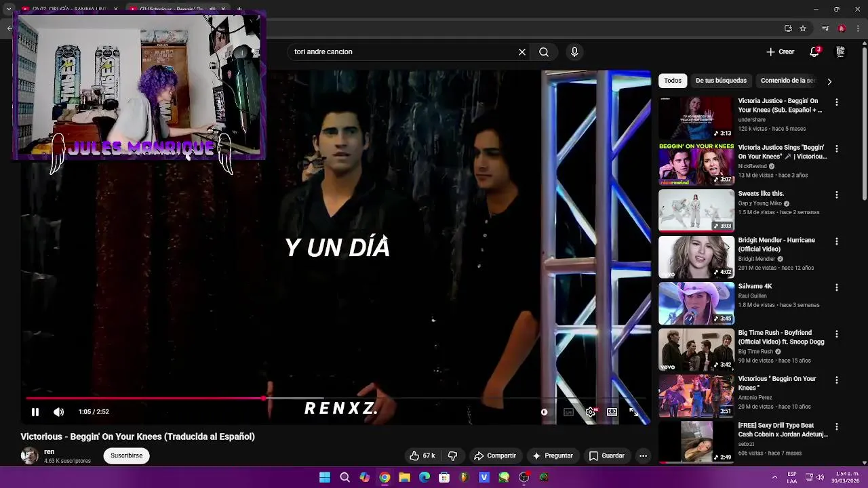The width and height of the screenshot is (868, 488).
Task: Open options for 'Bridgit Mendler - Hurricane'
Action: point(836,241)
